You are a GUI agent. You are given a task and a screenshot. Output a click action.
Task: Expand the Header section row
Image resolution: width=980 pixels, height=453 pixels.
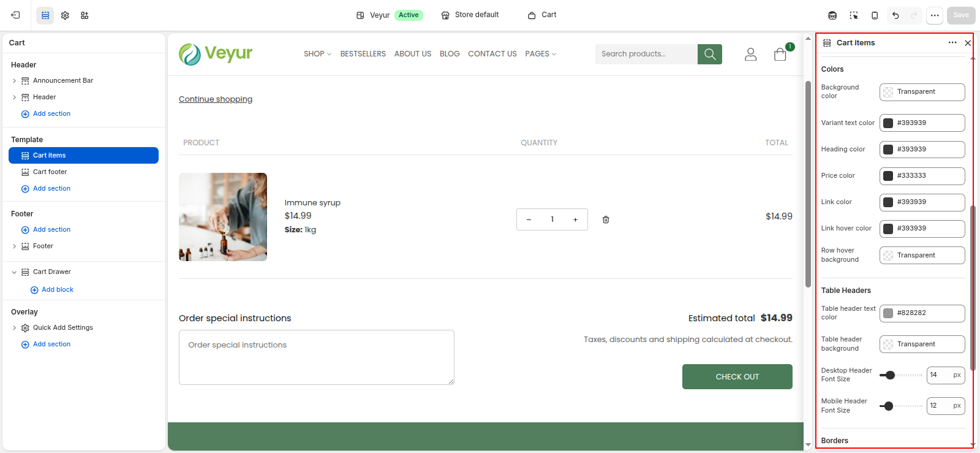pyautogui.click(x=14, y=97)
